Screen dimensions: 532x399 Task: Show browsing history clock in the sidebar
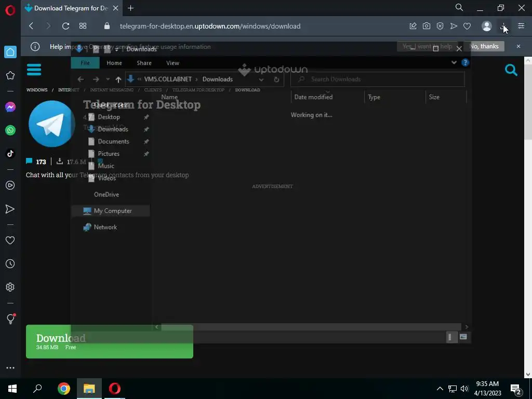[x=10, y=263]
